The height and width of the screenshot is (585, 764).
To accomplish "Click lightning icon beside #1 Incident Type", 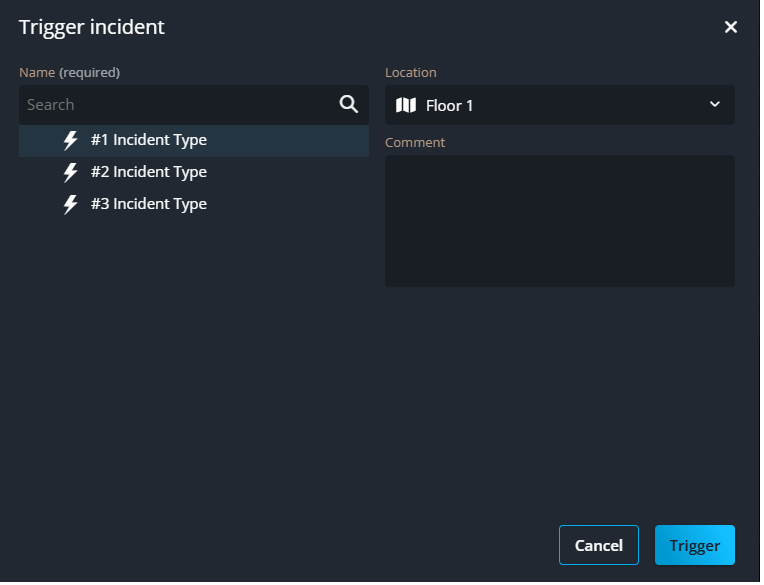I will 71,140.
